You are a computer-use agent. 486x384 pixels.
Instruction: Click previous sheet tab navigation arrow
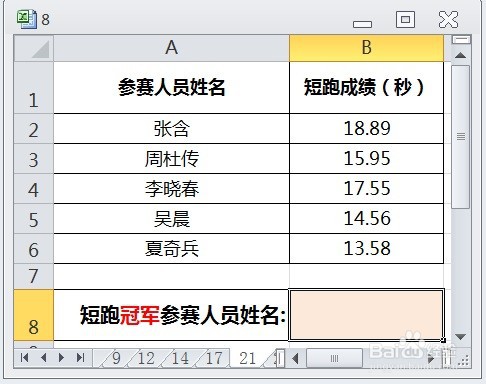click(43, 358)
